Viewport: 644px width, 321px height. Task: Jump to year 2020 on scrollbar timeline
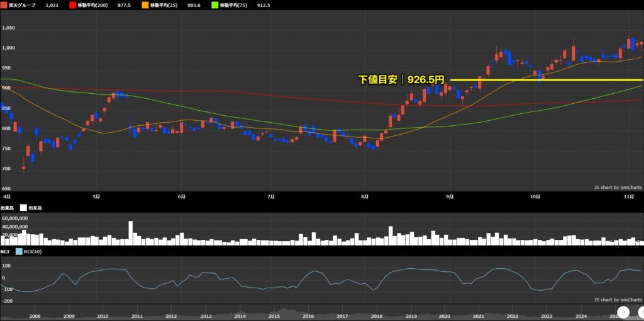click(444, 316)
